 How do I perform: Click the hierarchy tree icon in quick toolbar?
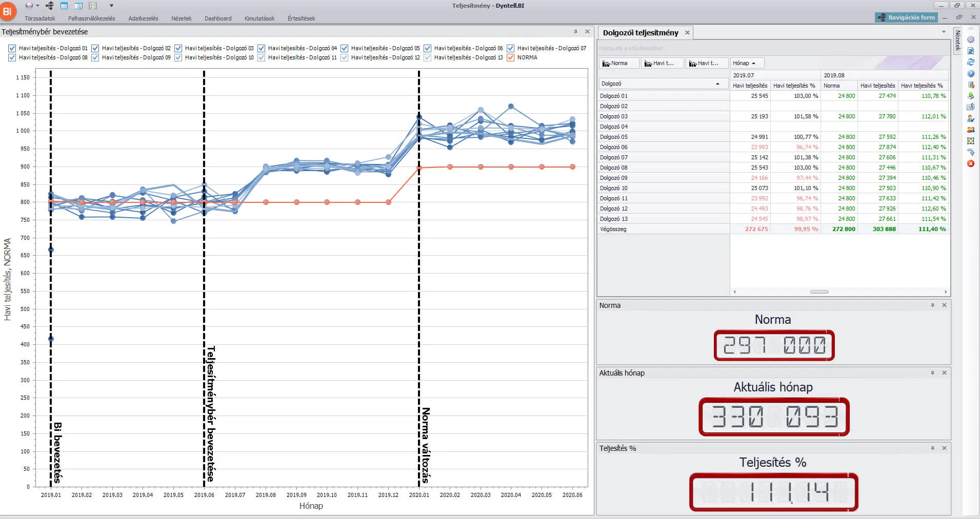pos(49,6)
